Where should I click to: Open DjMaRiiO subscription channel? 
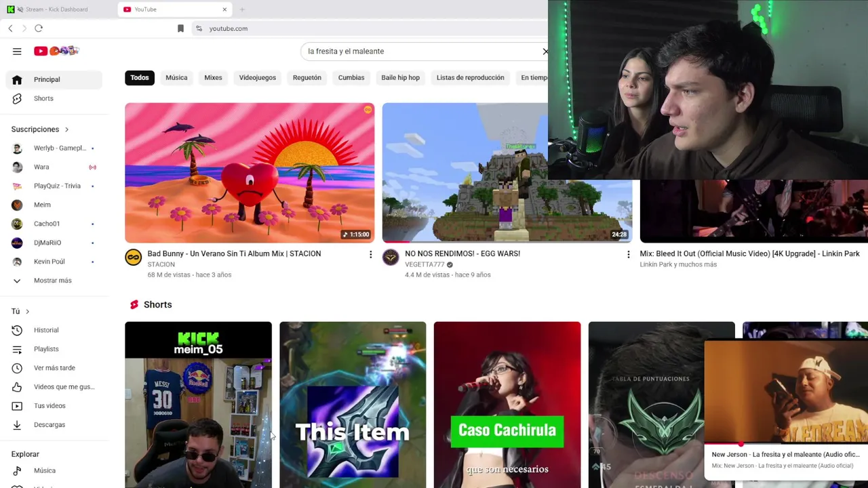click(54, 243)
